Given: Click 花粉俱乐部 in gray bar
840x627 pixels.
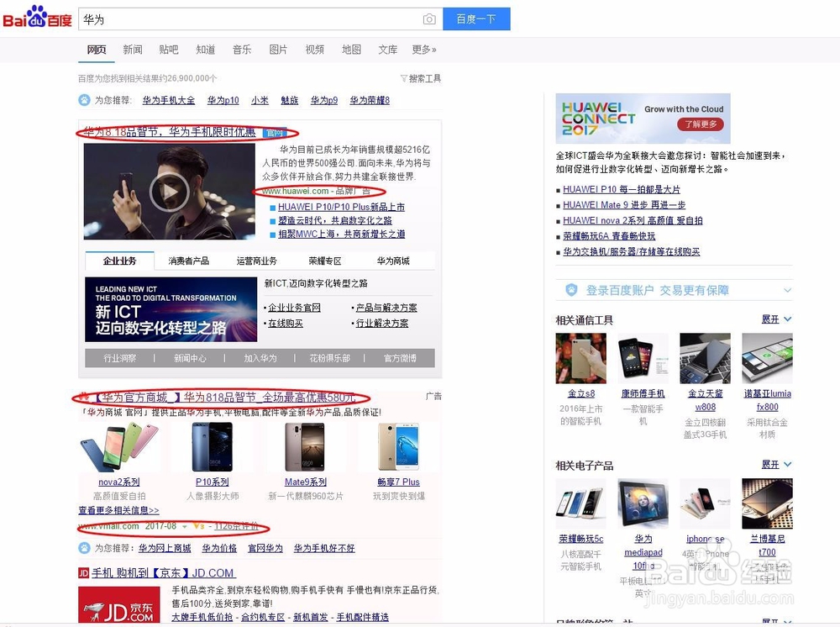Looking at the screenshot, I should tap(329, 358).
